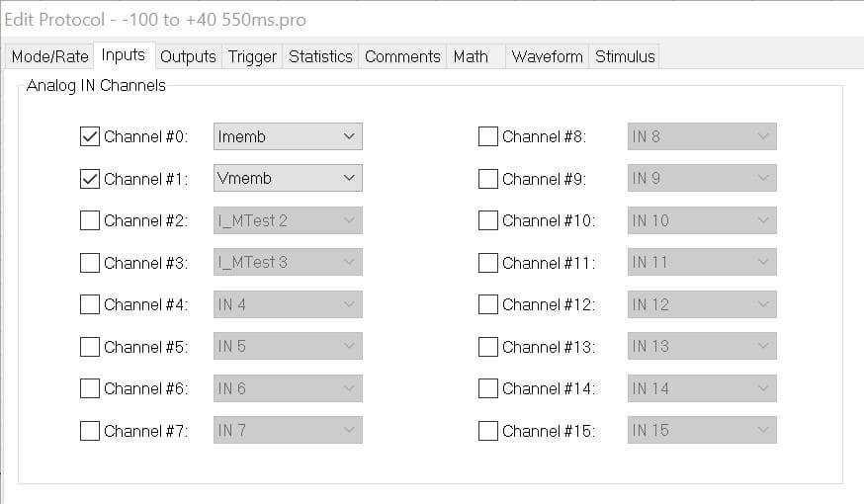Viewport: 864px width, 504px height.
Task: Open the I_MTest 2 dropdown
Action: 288,220
